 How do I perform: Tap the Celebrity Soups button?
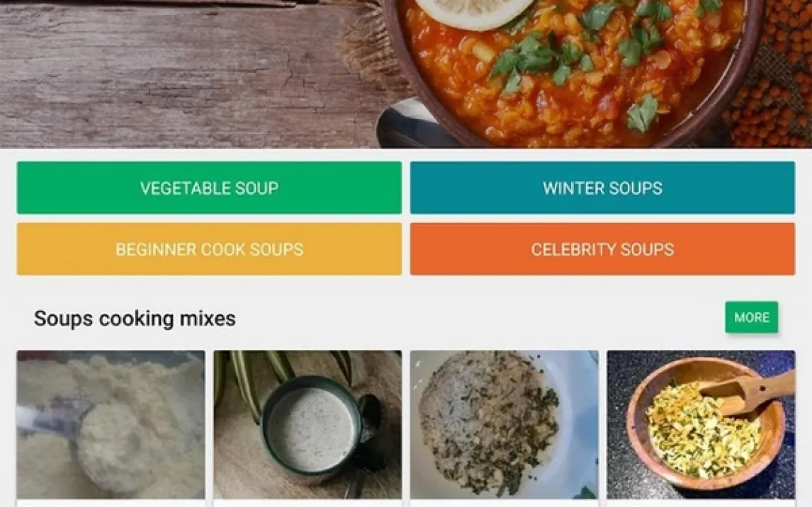(602, 249)
